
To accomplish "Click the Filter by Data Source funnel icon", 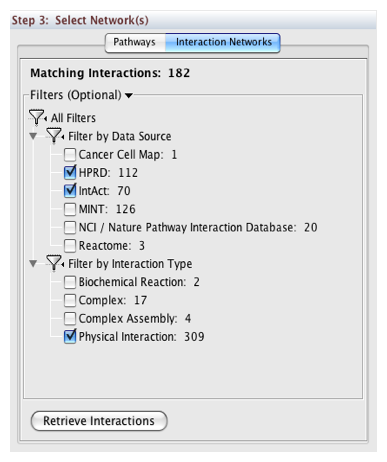I will point(55,136).
